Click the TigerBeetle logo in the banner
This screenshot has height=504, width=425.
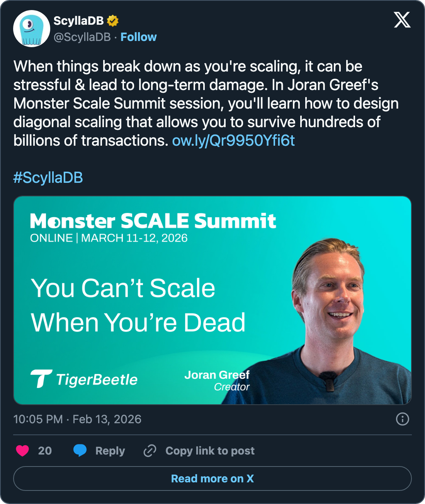pos(84,379)
